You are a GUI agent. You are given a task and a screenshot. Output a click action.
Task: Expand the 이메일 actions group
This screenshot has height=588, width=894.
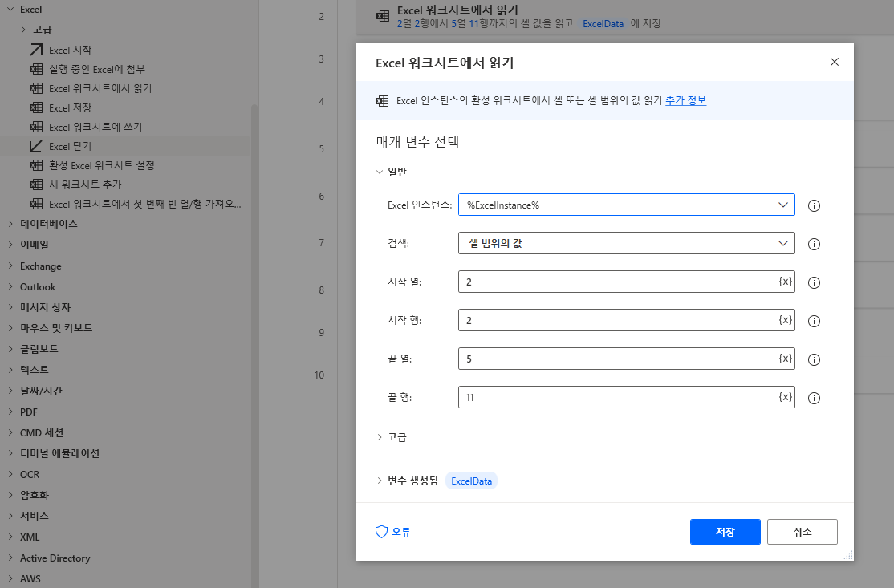point(10,245)
